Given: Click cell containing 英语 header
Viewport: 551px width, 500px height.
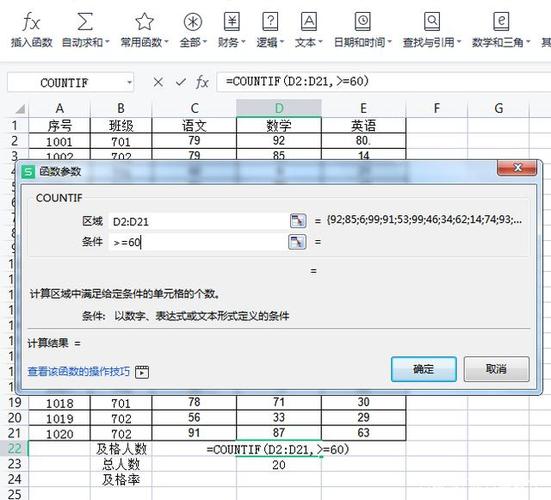Looking at the screenshot, I should click(x=364, y=125).
